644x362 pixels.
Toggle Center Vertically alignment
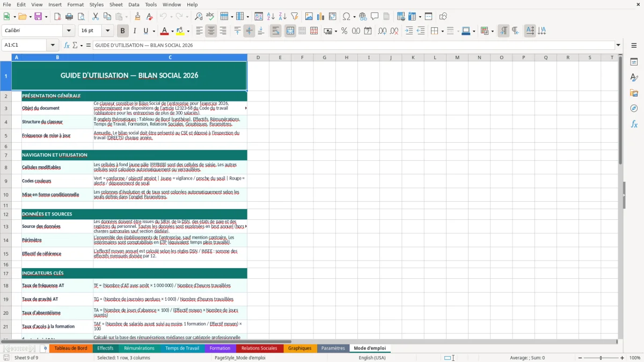(249, 31)
